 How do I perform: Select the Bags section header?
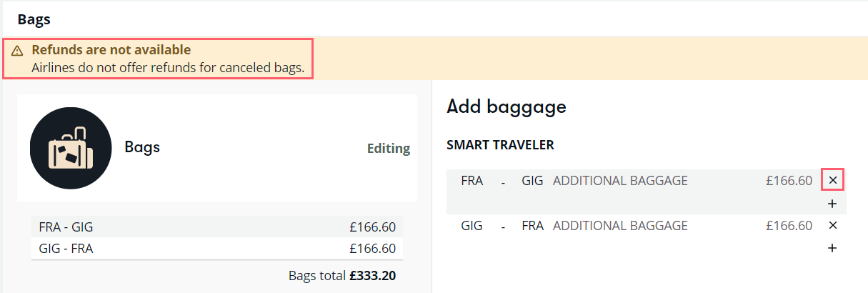click(x=34, y=19)
